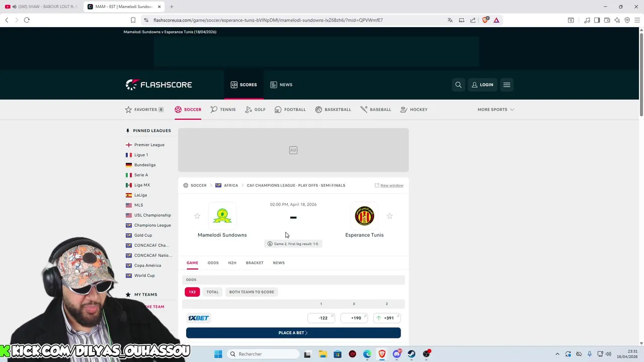
Task: Switch to the News header tab
Action: (x=281, y=84)
